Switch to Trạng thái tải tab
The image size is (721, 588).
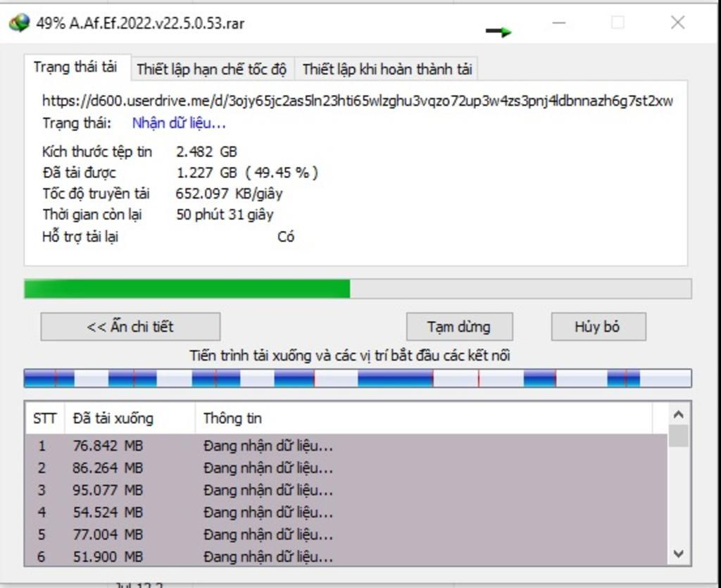tap(75, 68)
